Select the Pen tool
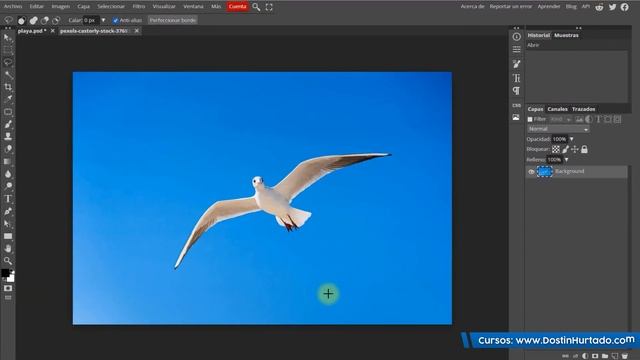The height and width of the screenshot is (360, 640). click(8, 211)
